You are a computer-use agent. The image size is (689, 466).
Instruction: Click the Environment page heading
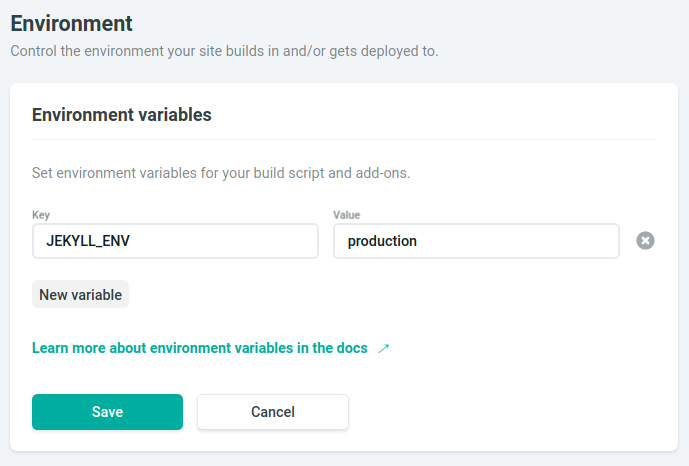coord(71,22)
